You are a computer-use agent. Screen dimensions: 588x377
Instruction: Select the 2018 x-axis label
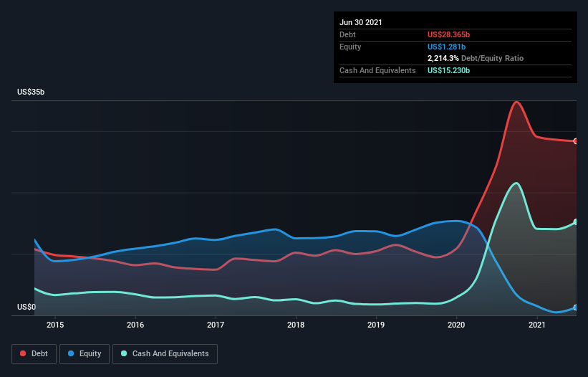(296, 325)
